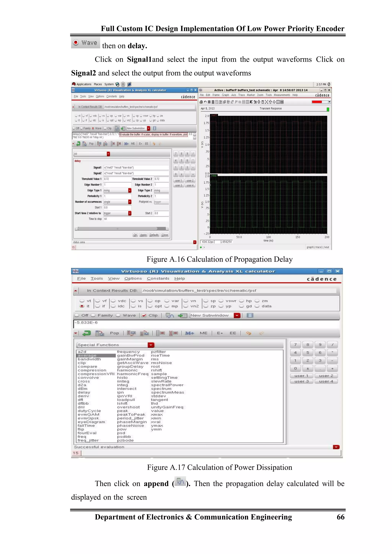Click orange undo arrow in Figure A.17 calculator
The width and height of the screenshot is (392, 554).
coord(248,333)
